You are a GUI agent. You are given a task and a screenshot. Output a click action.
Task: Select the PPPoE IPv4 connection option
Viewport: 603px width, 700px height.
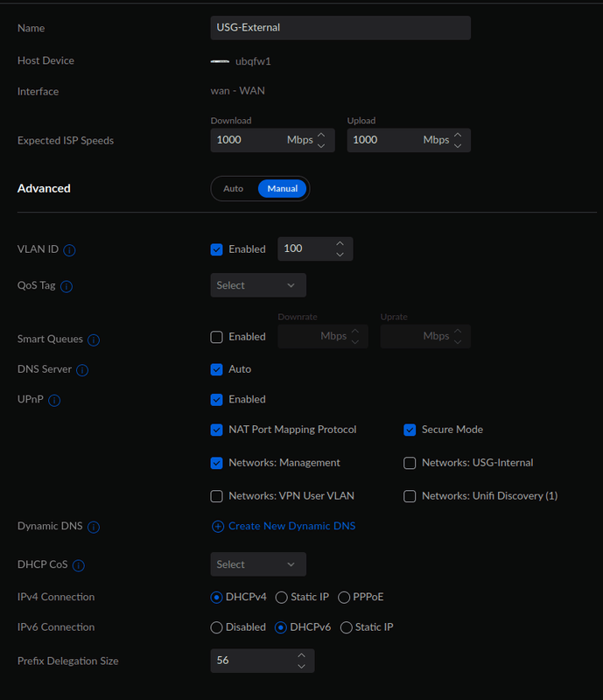(x=345, y=597)
